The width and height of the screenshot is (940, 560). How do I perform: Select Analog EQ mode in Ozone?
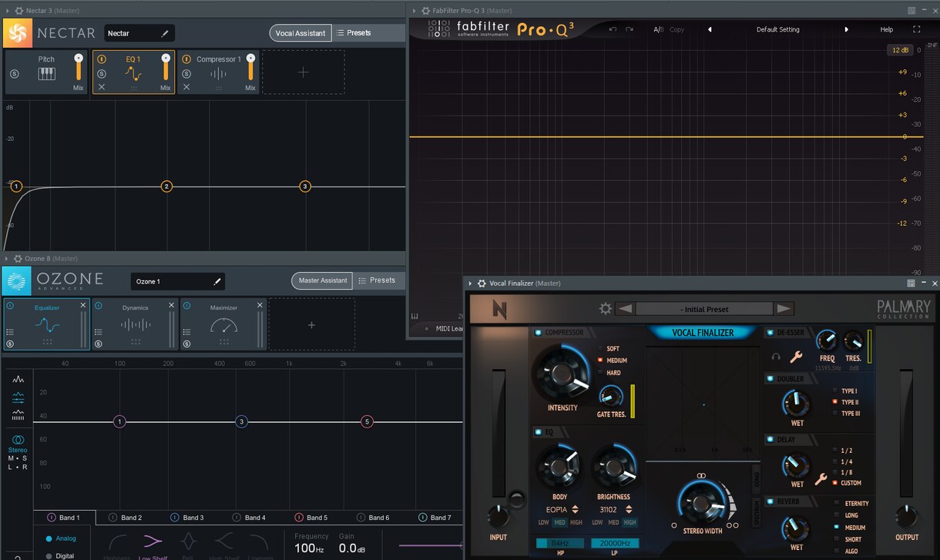[x=61, y=538]
